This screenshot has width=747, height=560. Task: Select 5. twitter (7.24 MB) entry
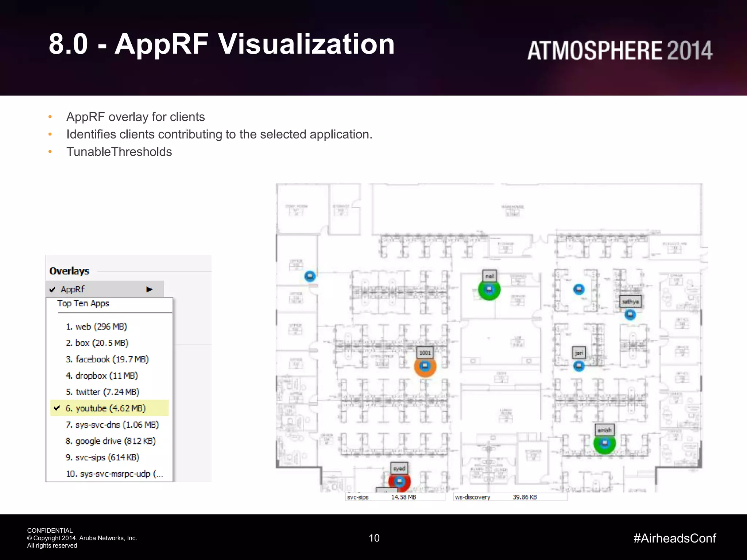click(102, 392)
